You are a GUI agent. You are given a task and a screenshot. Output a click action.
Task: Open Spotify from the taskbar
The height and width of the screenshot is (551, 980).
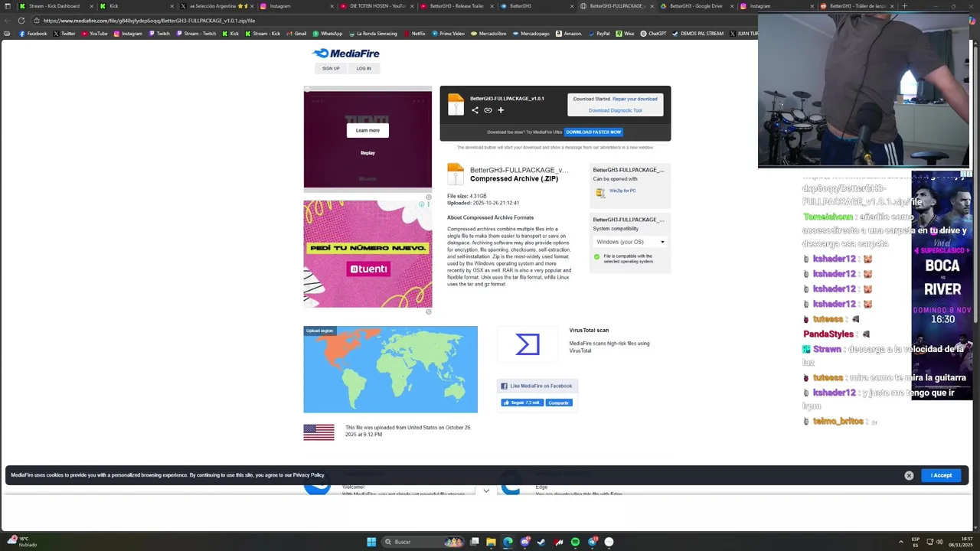[576, 542]
